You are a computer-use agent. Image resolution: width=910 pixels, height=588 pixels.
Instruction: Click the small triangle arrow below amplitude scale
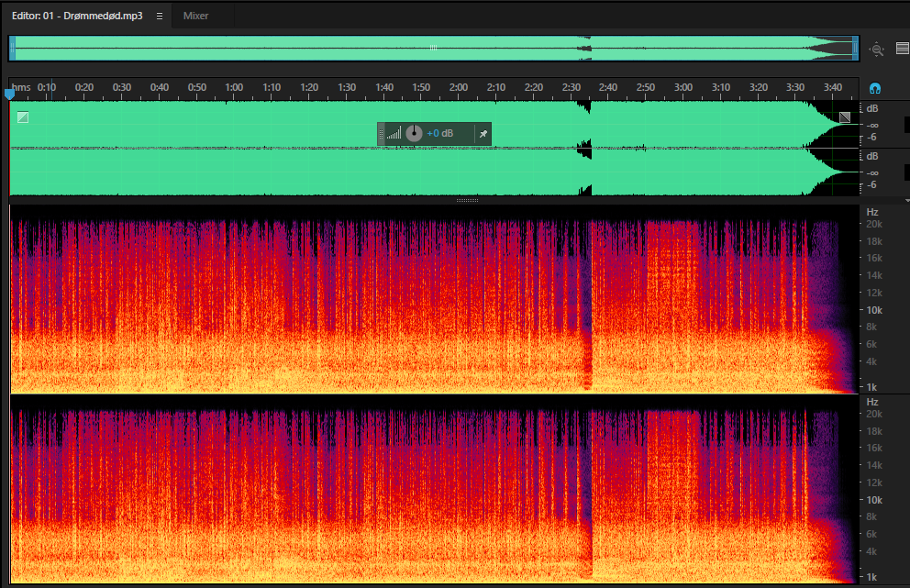[907, 200]
